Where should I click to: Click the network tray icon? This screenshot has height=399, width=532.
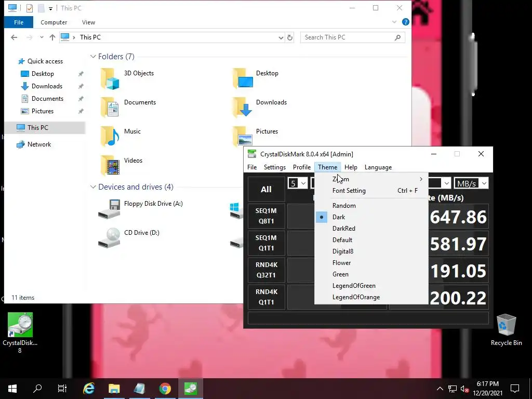click(x=453, y=389)
